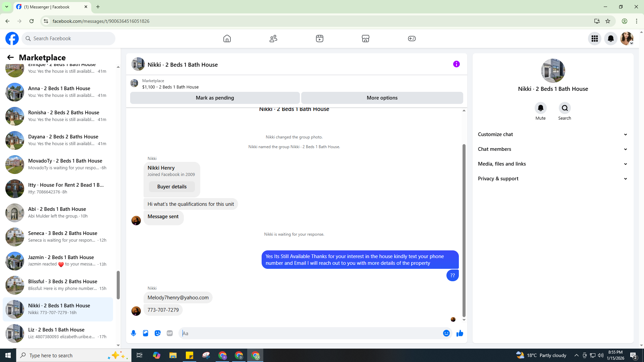644x362 pixels.
Task: Send a thumbs up like
Action: (x=460, y=333)
